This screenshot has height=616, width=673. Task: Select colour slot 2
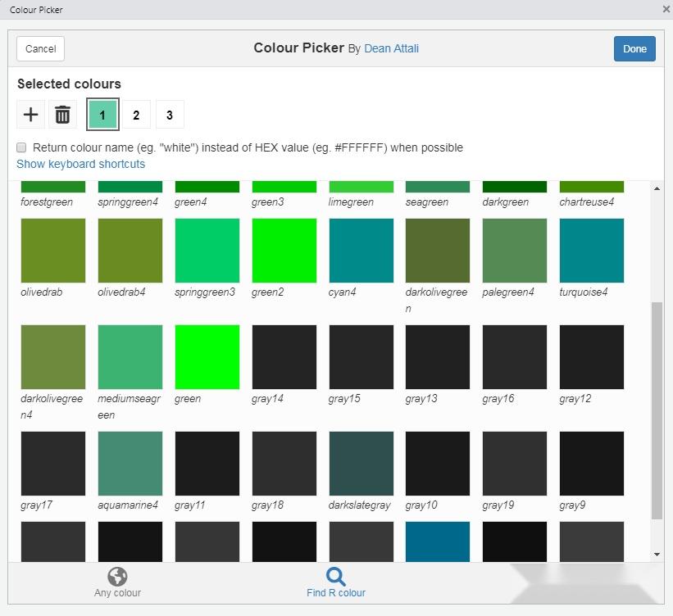pos(136,115)
